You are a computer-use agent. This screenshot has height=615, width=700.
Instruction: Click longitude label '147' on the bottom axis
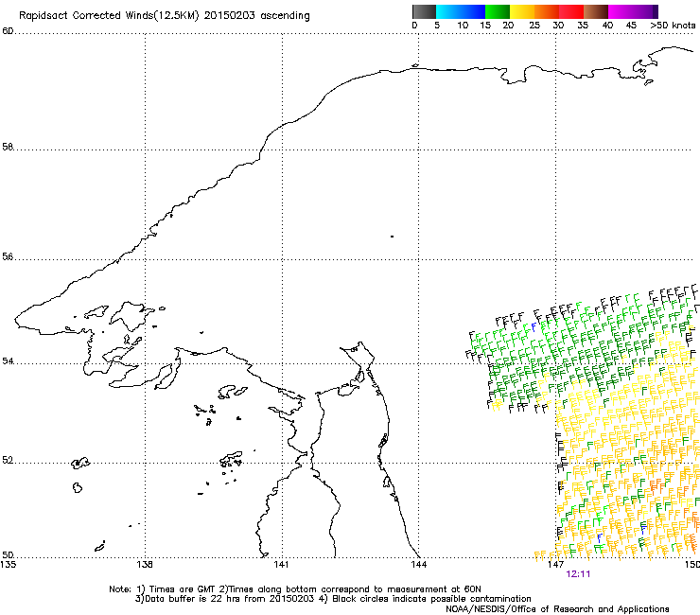click(x=555, y=564)
